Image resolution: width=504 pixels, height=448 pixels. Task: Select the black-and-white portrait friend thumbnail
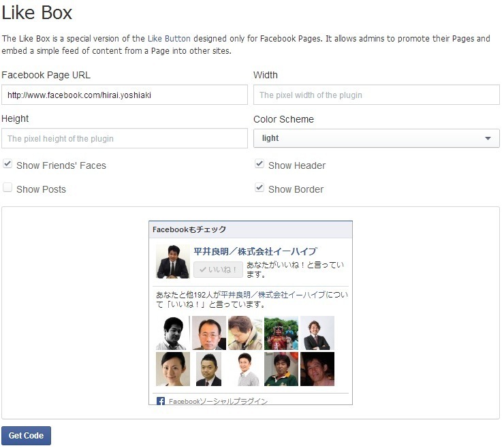[x=173, y=333]
